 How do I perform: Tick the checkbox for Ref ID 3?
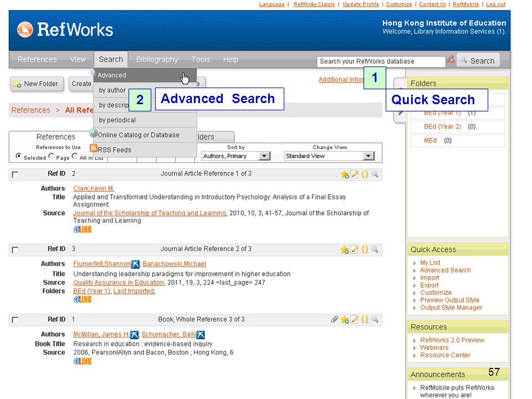[15, 250]
